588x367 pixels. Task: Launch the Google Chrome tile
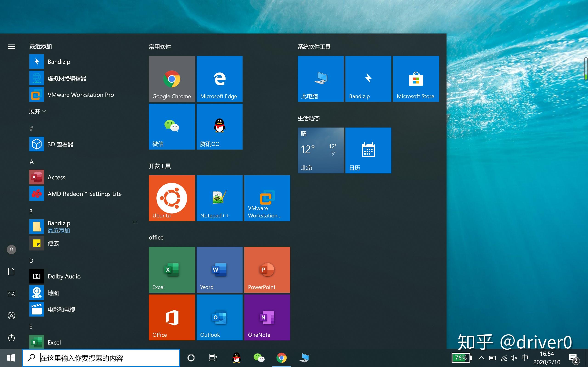pos(172,79)
